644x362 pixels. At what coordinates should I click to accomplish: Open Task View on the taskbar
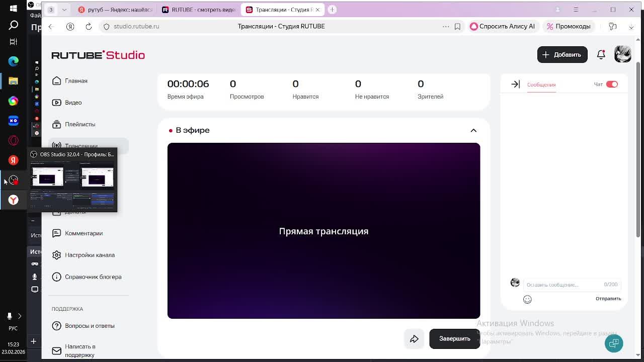(x=14, y=42)
